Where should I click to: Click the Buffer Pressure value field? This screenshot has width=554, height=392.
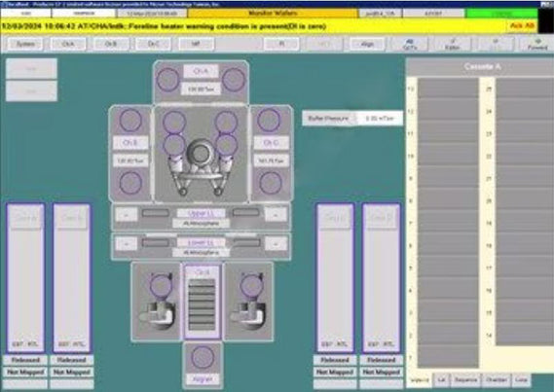(379, 119)
